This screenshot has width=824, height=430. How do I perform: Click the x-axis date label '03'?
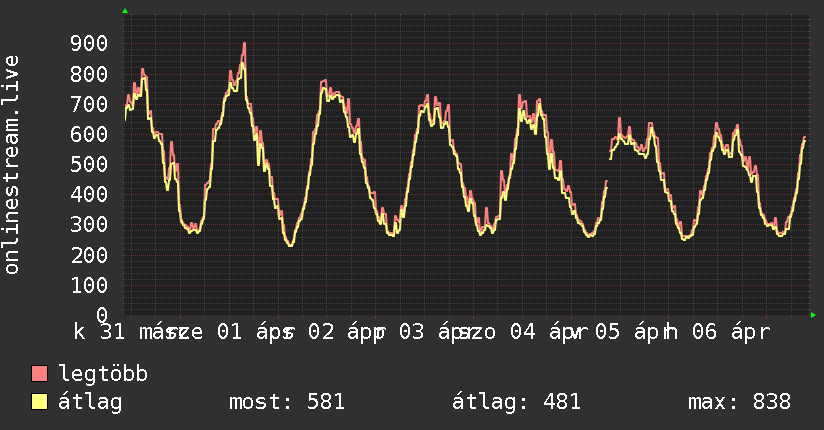point(411,332)
